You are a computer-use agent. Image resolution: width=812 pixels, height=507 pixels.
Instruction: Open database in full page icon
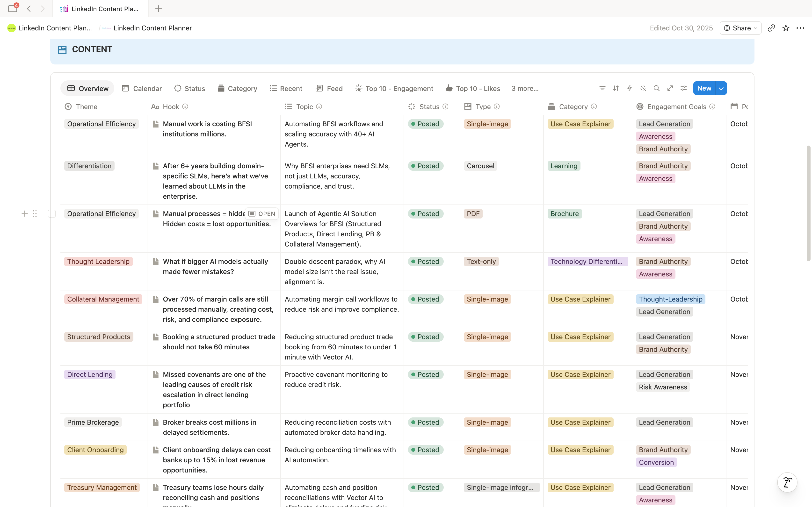click(670, 88)
